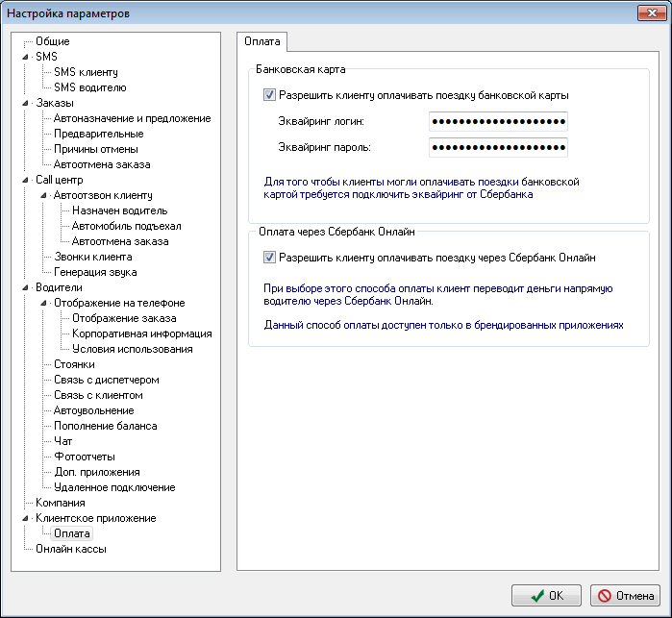Viewport: 672px width, 618px height.
Task: Disable bank card payment checkbox
Action: [269, 95]
